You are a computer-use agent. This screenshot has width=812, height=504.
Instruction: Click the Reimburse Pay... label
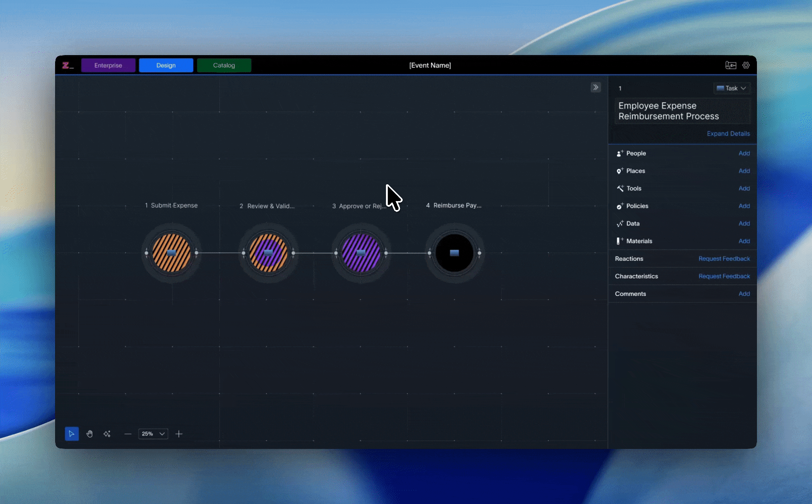tap(457, 205)
